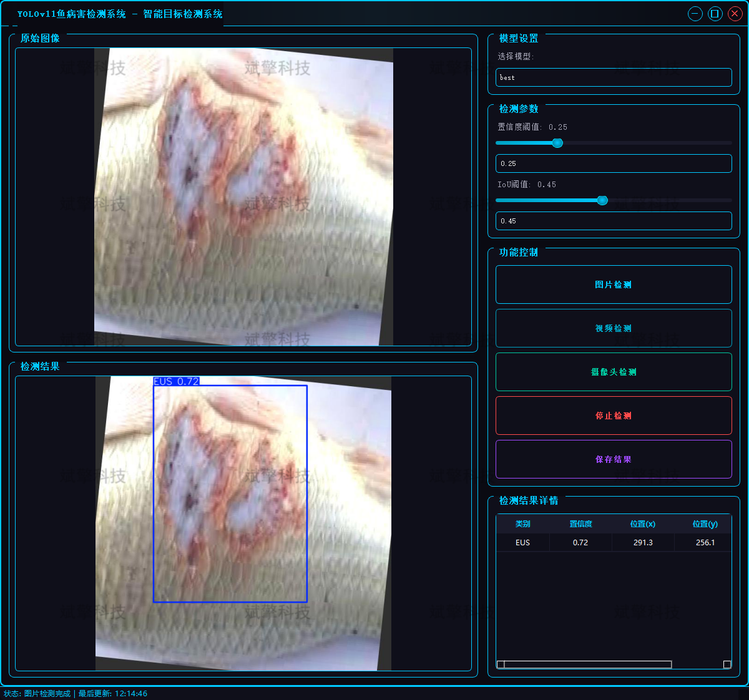Open the 选择模型 dropdown showing best
749x700 pixels.
[x=614, y=77]
